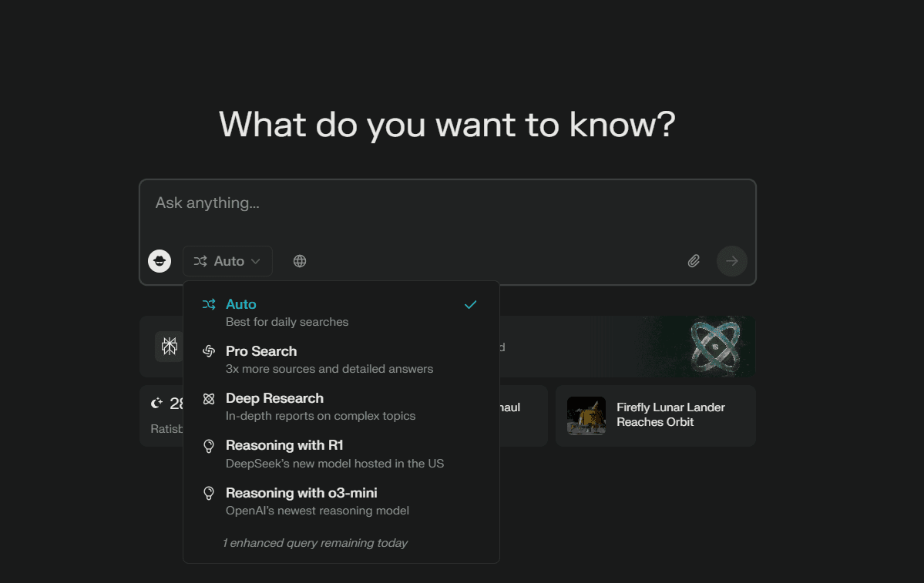Open the Firefly Lunar Lander story
924x583 pixels.
(x=655, y=416)
